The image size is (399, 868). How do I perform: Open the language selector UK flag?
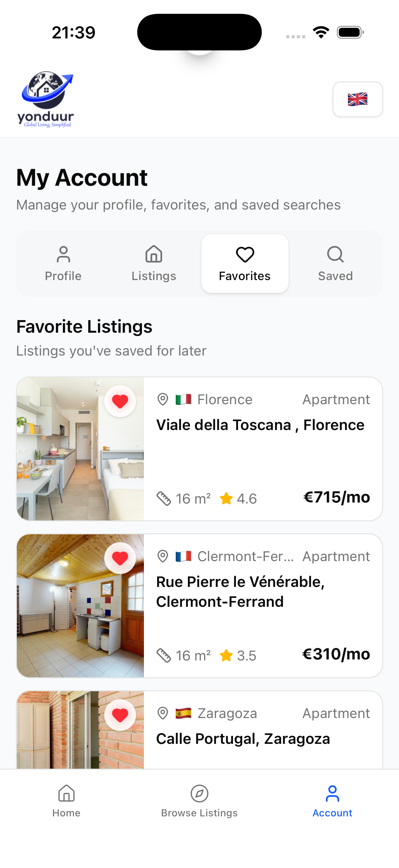point(357,99)
